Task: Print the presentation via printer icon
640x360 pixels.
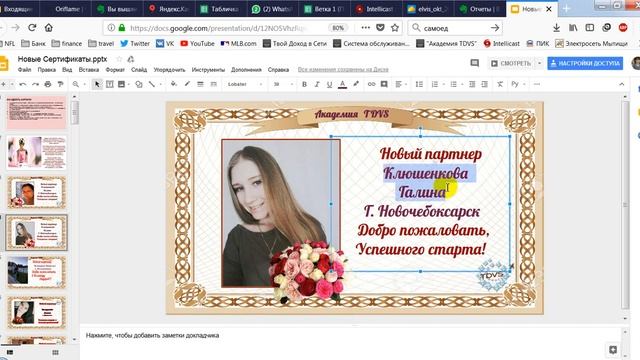Action: point(48,84)
